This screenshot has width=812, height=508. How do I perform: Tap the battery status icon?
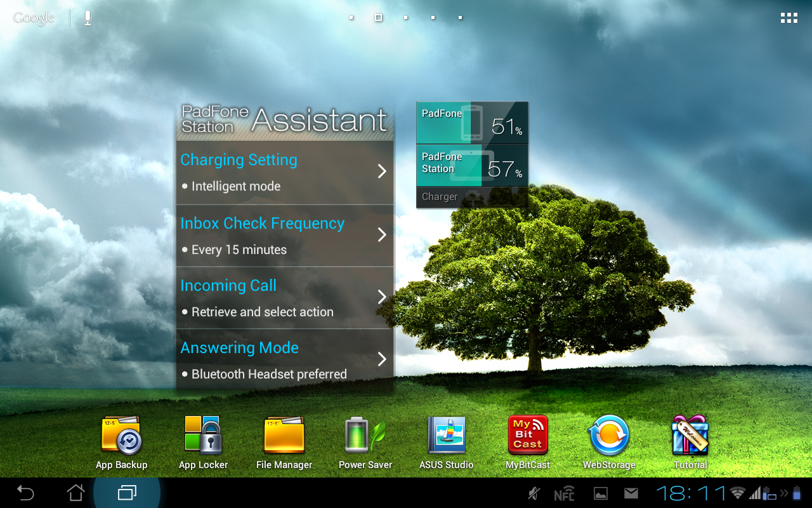[797, 493]
